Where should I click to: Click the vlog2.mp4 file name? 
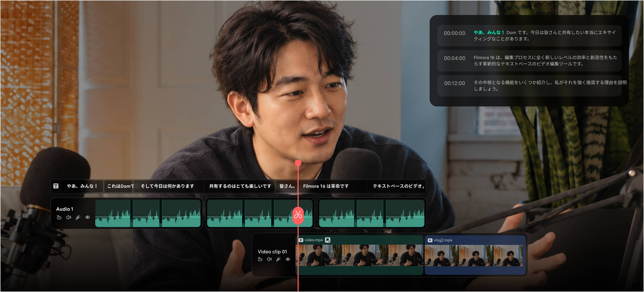[443, 240]
